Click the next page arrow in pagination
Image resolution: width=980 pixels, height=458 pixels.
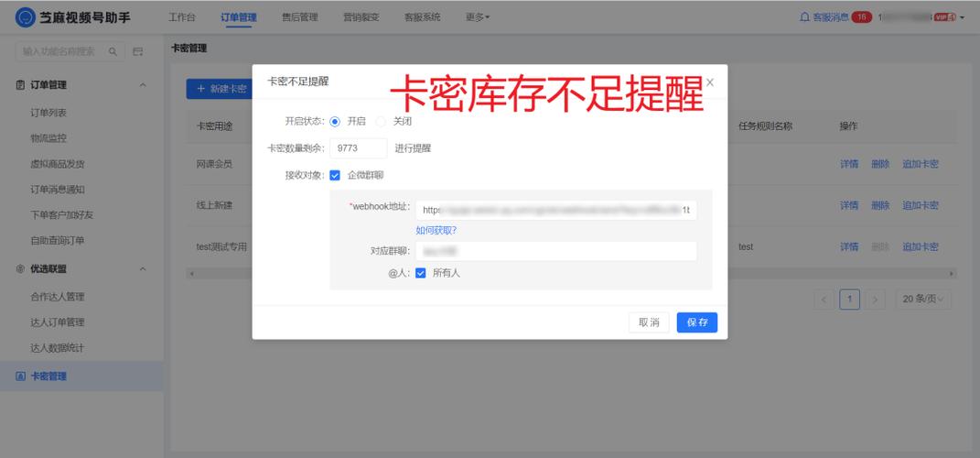coord(876,300)
